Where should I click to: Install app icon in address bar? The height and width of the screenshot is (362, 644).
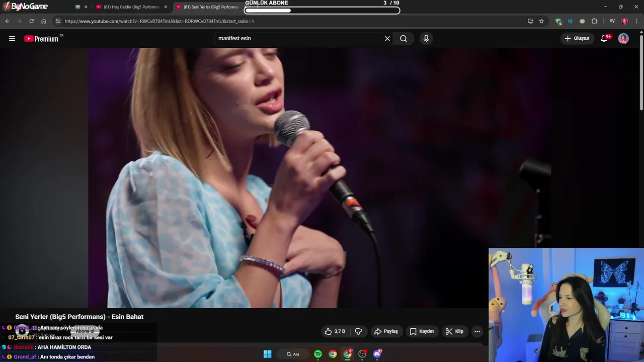530,21
